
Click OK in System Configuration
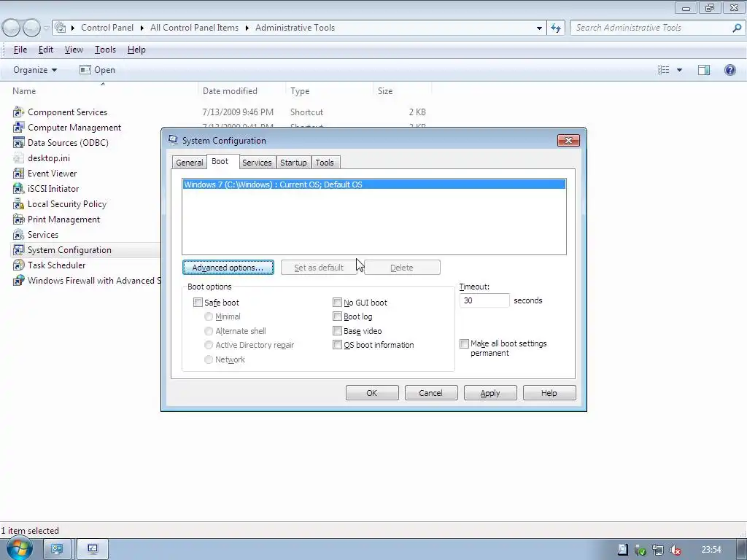pyautogui.click(x=372, y=393)
